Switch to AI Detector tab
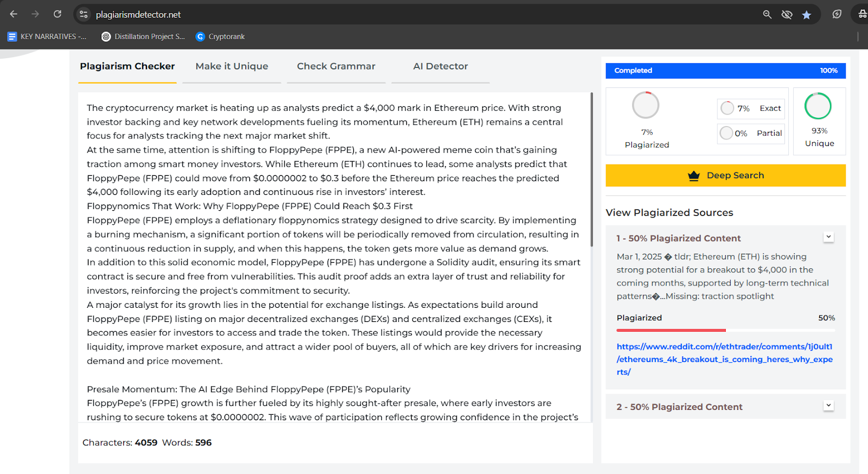 point(441,66)
